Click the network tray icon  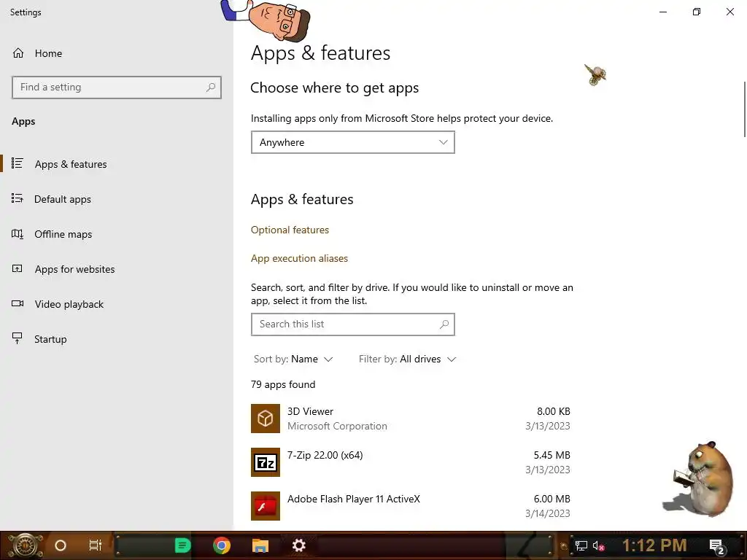point(581,545)
